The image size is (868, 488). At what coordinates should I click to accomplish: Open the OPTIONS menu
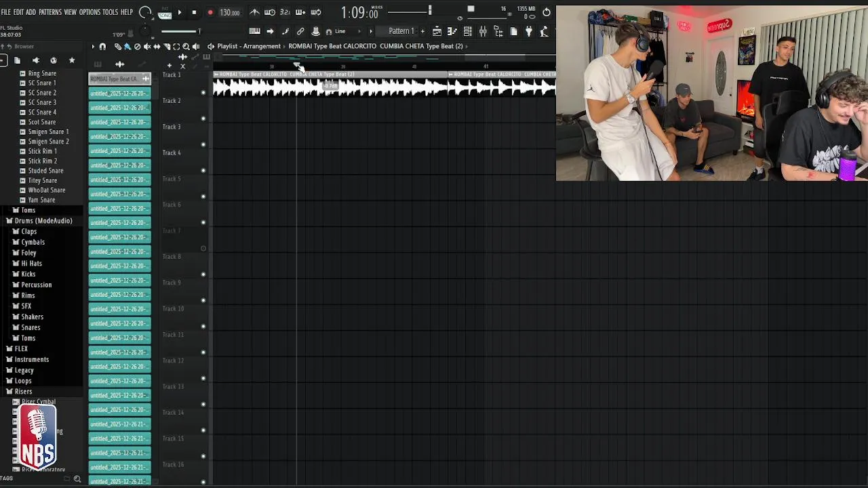pos(90,12)
